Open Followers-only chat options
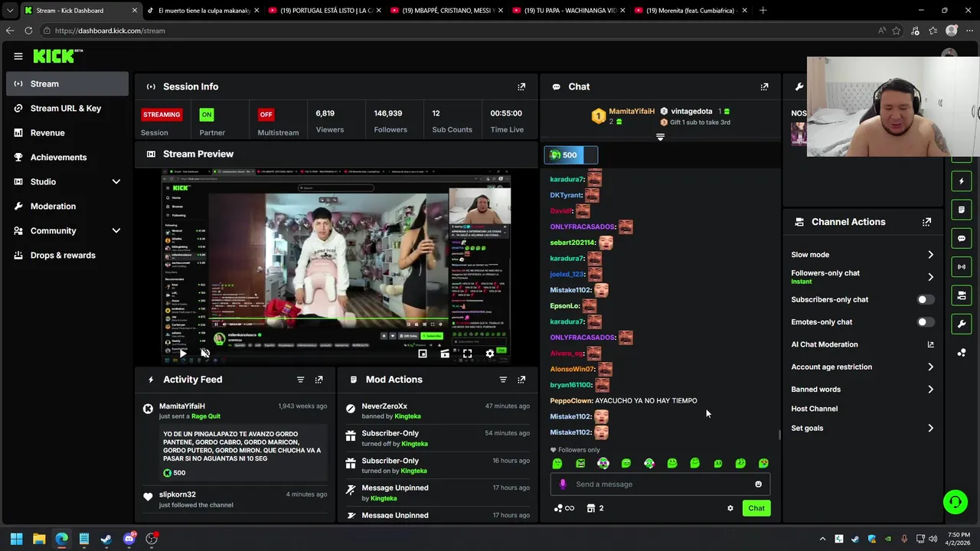The height and width of the screenshot is (551, 980). click(x=863, y=277)
